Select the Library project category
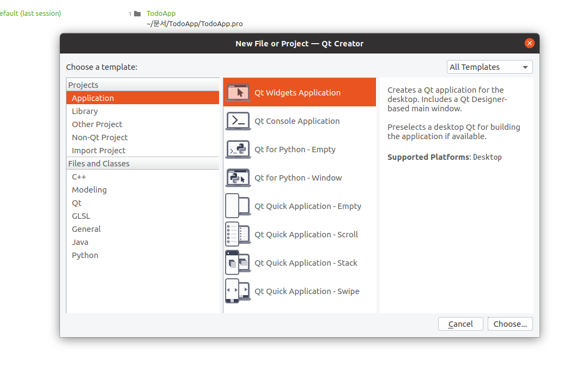The width and height of the screenshot is (588, 383). pyautogui.click(x=142, y=111)
